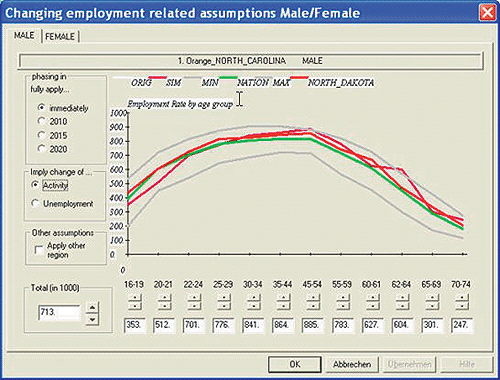Click the 55-59 value field showing 783
Image resolution: width=500 pixels, height=380 pixels.
[x=343, y=325]
